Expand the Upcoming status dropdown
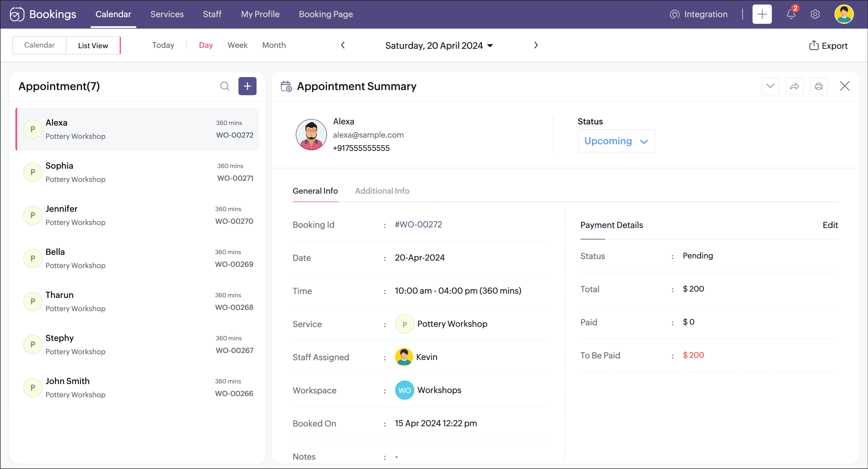Viewport: 868px width, 469px height. pos(644,141)
